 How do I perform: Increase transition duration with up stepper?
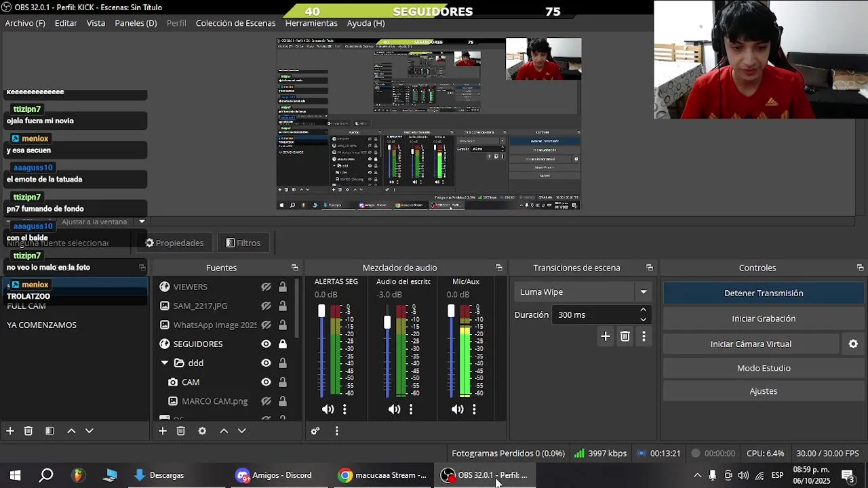pos(643,310)
